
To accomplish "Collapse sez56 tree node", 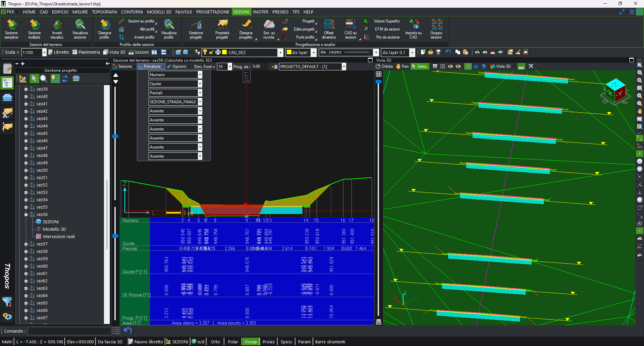I will 26,215.
